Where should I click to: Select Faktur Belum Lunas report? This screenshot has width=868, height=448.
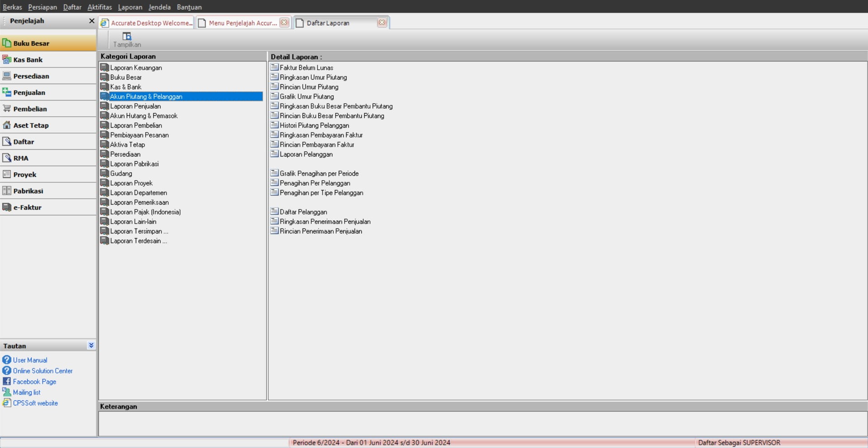(306, 68)
